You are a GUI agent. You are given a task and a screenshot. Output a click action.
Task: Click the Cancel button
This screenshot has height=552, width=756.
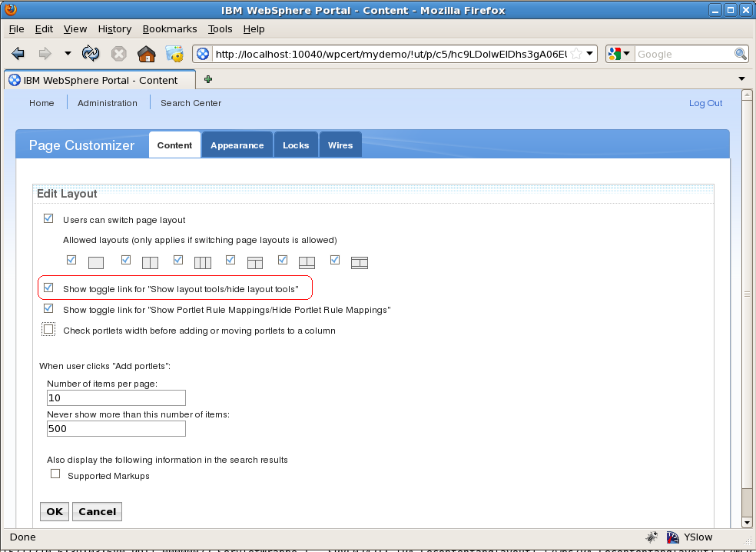[97, 511]
